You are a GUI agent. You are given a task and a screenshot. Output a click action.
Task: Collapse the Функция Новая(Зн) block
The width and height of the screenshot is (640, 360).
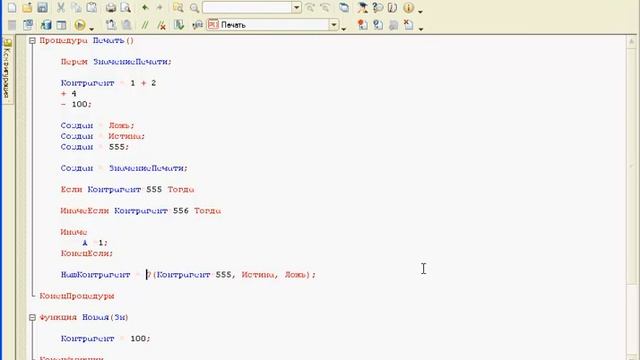click(32, 317)
